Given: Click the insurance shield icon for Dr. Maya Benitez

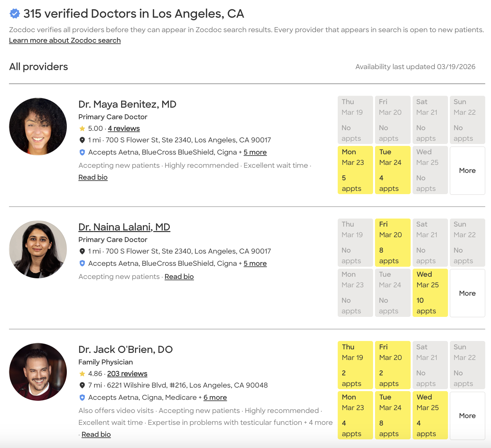Looking at the screenshot, I should (x=82, y=152).
